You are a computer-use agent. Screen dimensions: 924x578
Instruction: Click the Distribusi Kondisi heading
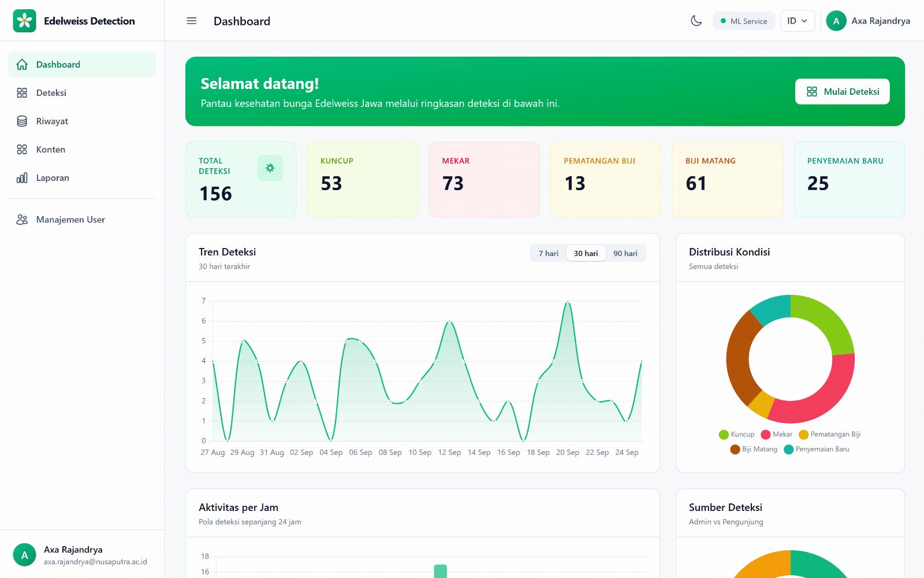729,252
